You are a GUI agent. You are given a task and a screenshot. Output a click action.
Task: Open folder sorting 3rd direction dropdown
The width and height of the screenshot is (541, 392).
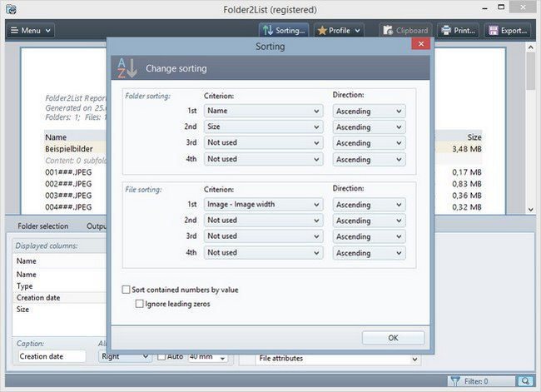pyautogui.click(x=370, y=143)
